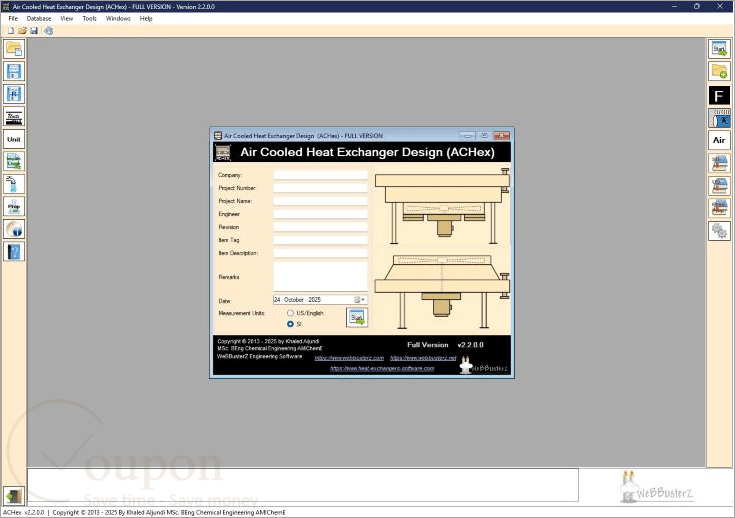Click the Item Tag input field
This screenshot has height=518, width=735.
tap(320, 240)
